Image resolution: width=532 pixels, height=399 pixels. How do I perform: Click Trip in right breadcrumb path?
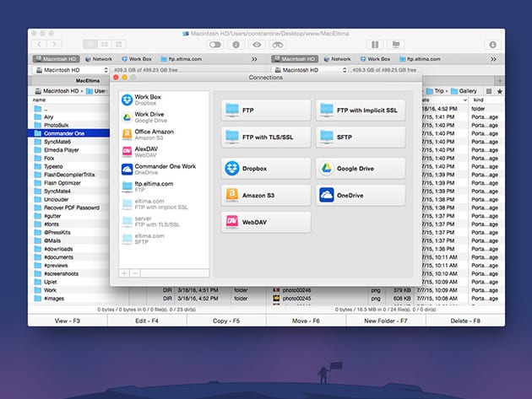tap(435, 91)
